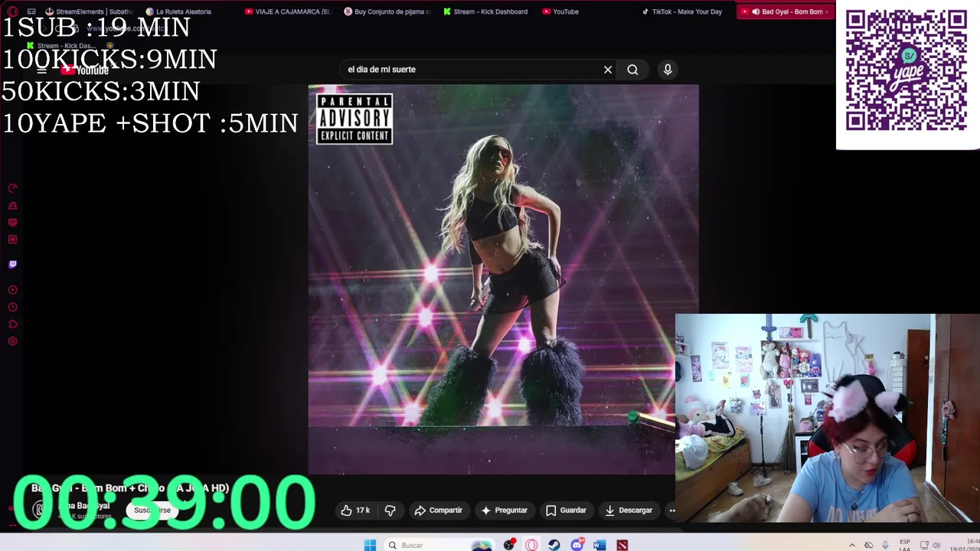The image size is (980, 551).
Task: Open Preguntar AI ask button
Action: tap(504, 510)
